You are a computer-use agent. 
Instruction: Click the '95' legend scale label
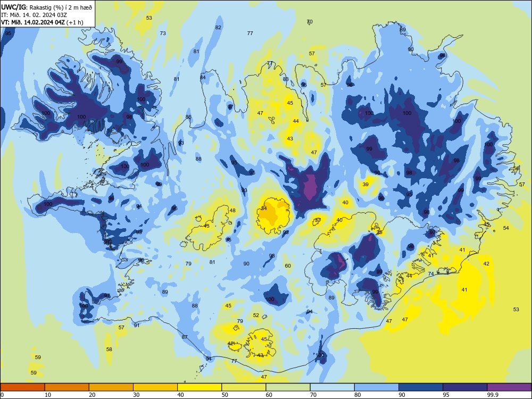[446, 395]
